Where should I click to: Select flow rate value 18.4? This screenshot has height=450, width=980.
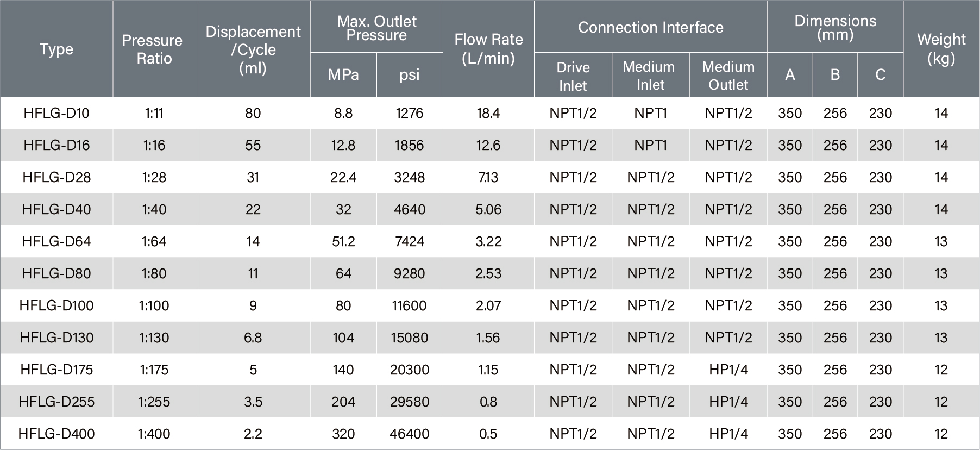point(488,113)
